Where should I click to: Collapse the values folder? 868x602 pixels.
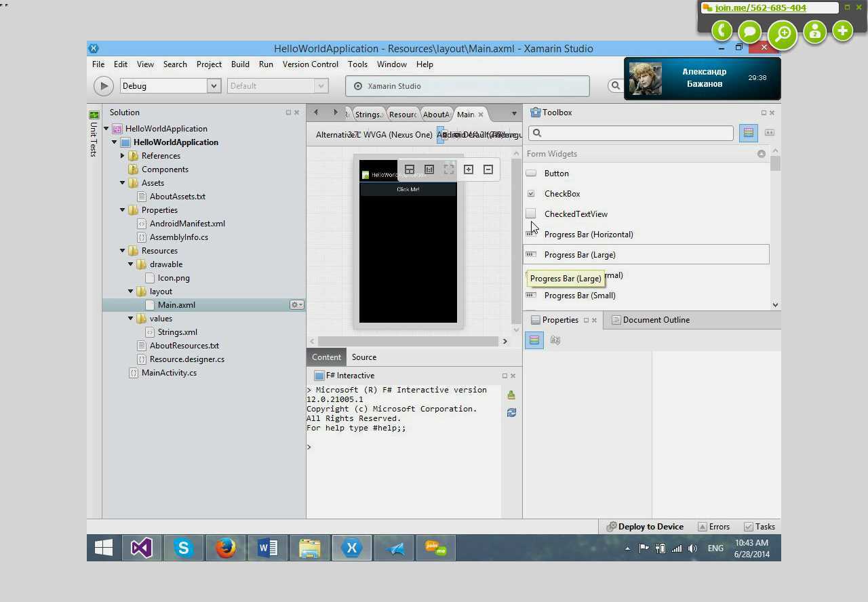tap(131, 319)
